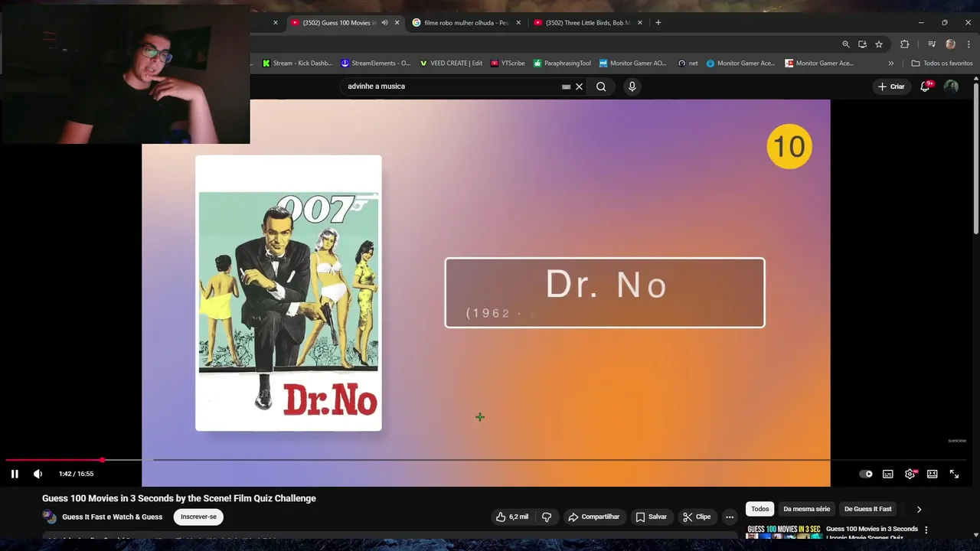Run YouTube search with magnifier button

point(601,86)
